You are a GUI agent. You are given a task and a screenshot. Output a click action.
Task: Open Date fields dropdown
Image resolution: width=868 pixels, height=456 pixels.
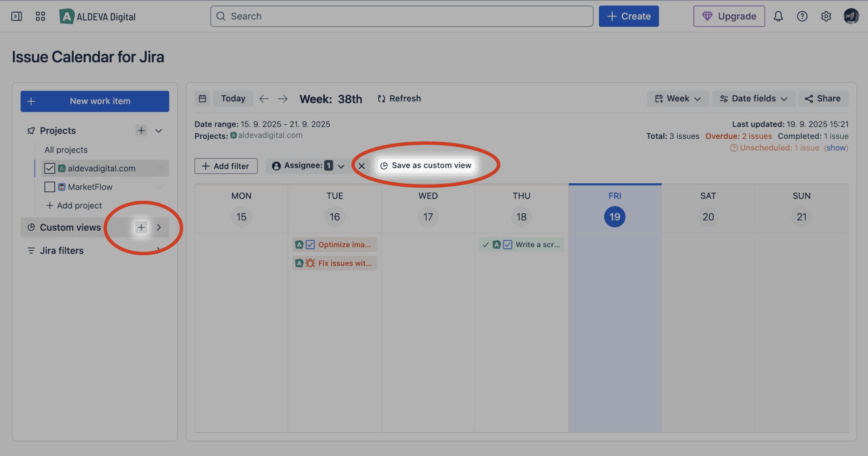[x=754, y=99]
